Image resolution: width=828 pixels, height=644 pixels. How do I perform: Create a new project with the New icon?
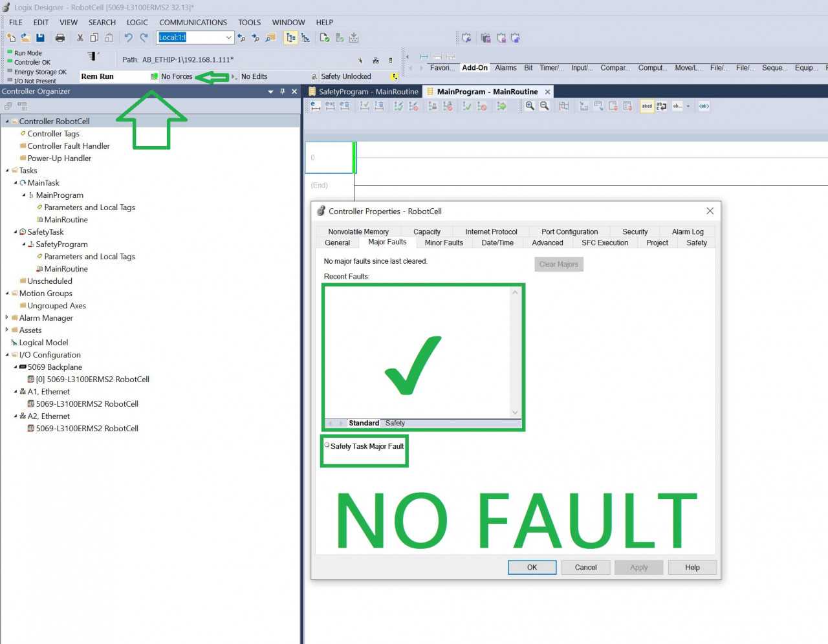[x=11, y=38]
